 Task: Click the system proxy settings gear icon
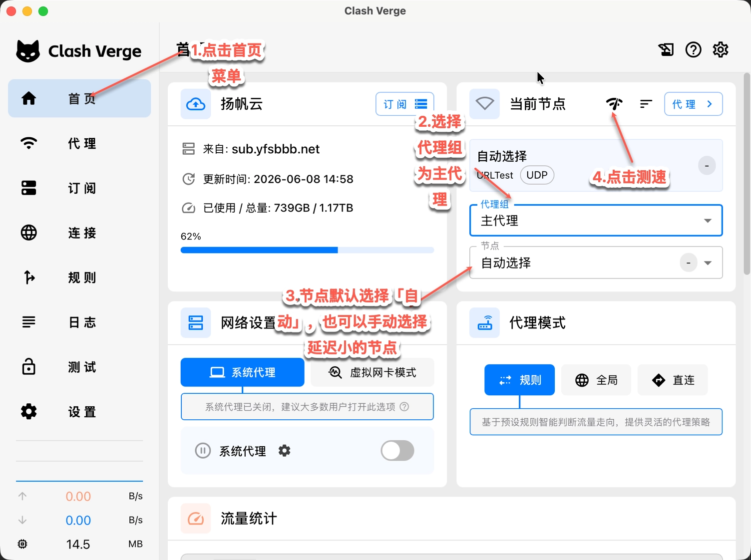[x=284, y=451]
